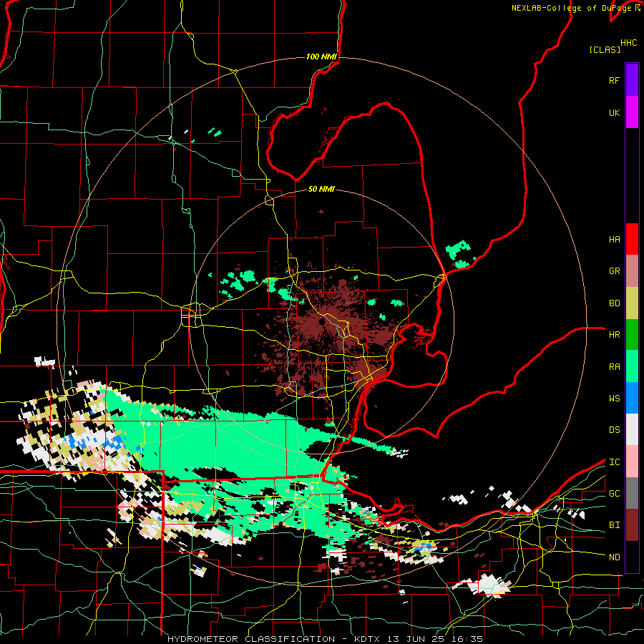This screenshot has height=644, width=644.
Task: Click the RF legend label
Action: (x=614, y=80)
